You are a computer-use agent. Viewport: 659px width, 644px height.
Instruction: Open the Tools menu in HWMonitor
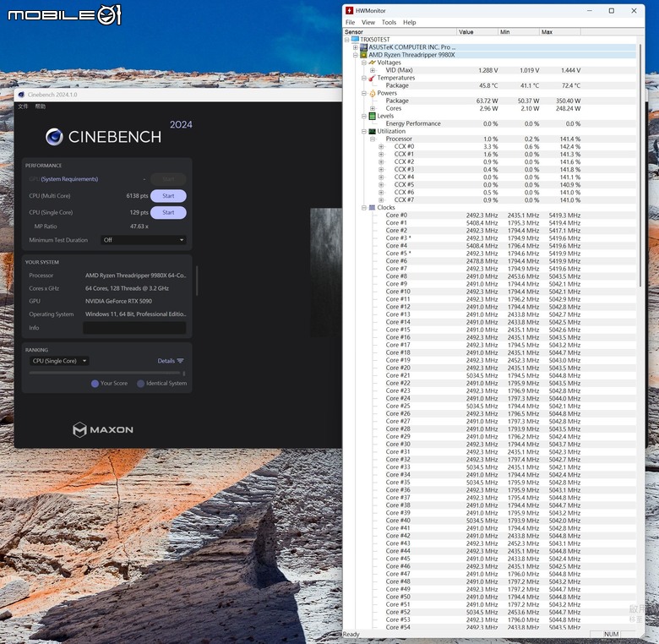click(389, 22)
